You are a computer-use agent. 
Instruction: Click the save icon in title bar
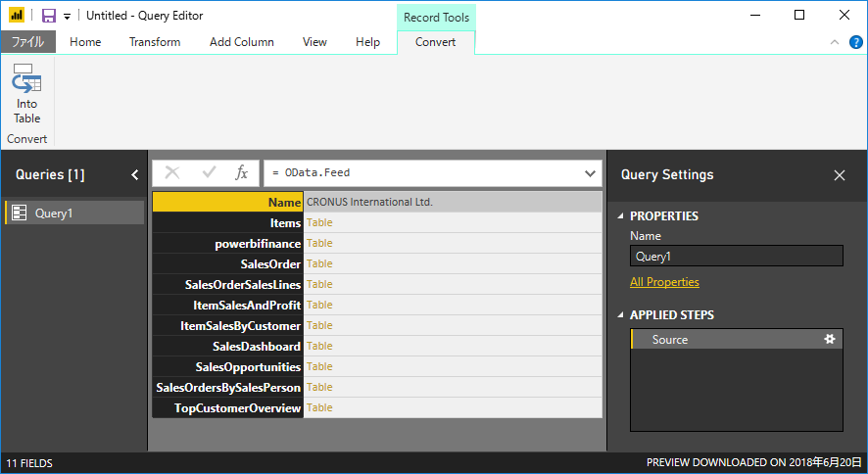coord(49,16)
